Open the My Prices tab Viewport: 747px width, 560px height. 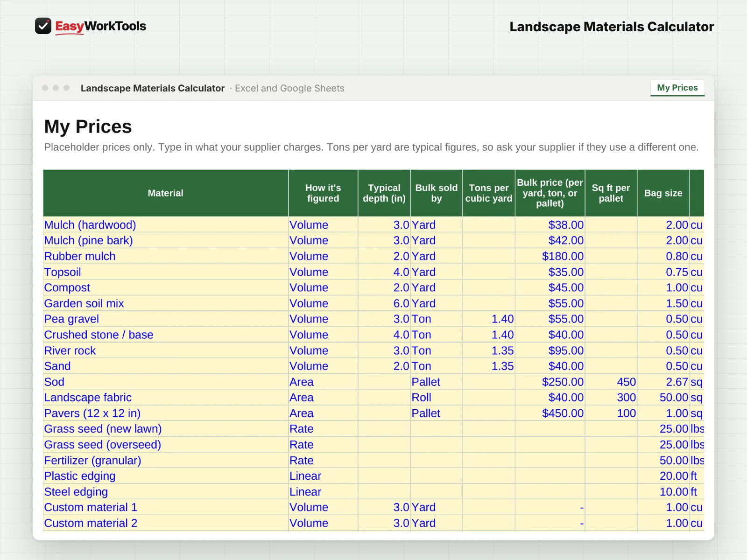[x=677, y=88]
